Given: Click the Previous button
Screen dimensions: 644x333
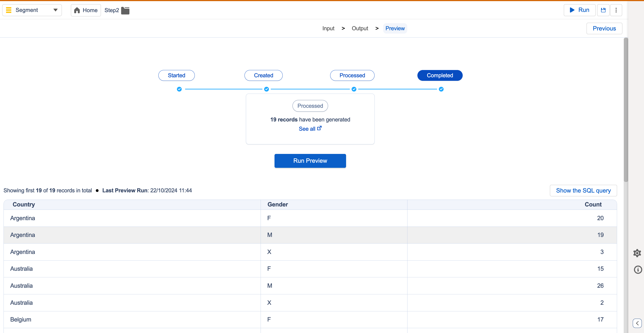Looking at the screenshot, I should coord(604,28).
